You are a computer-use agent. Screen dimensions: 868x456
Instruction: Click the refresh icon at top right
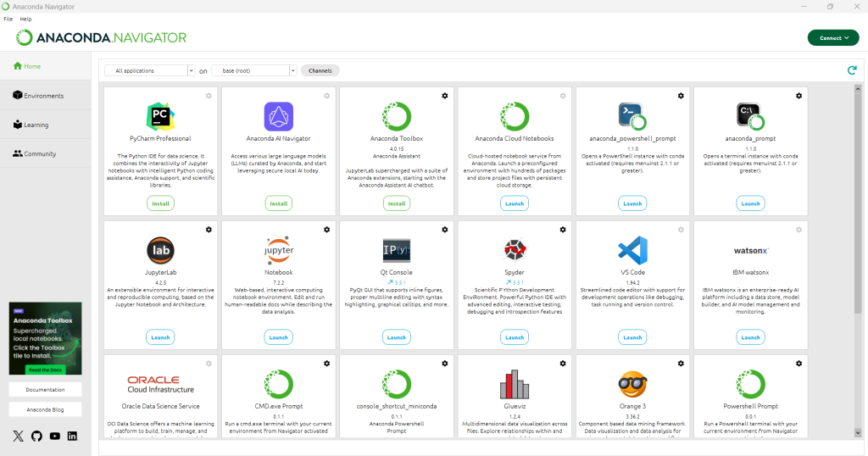(852, 70)
